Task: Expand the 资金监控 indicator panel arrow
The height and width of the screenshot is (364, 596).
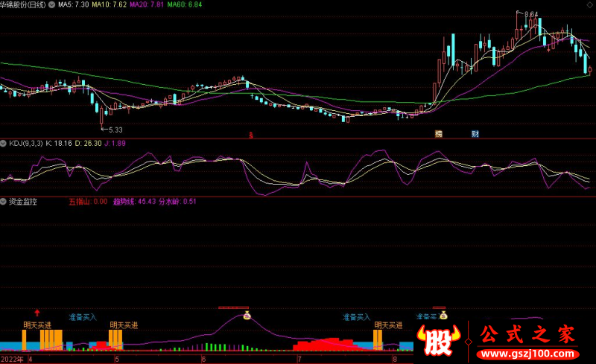Action: (4, 201)
